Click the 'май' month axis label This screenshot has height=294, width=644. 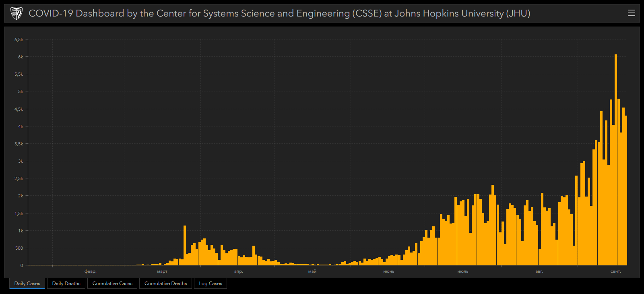[x=312, y=271]
